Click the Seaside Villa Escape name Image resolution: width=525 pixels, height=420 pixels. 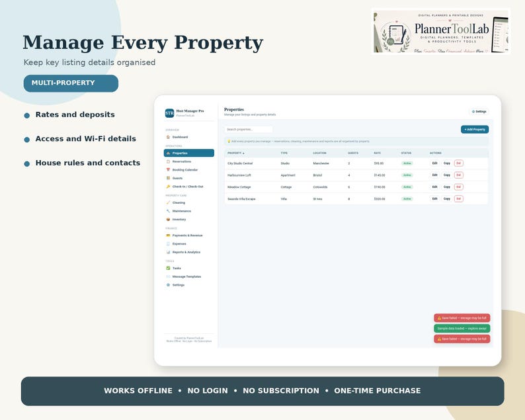pos(241,199)
